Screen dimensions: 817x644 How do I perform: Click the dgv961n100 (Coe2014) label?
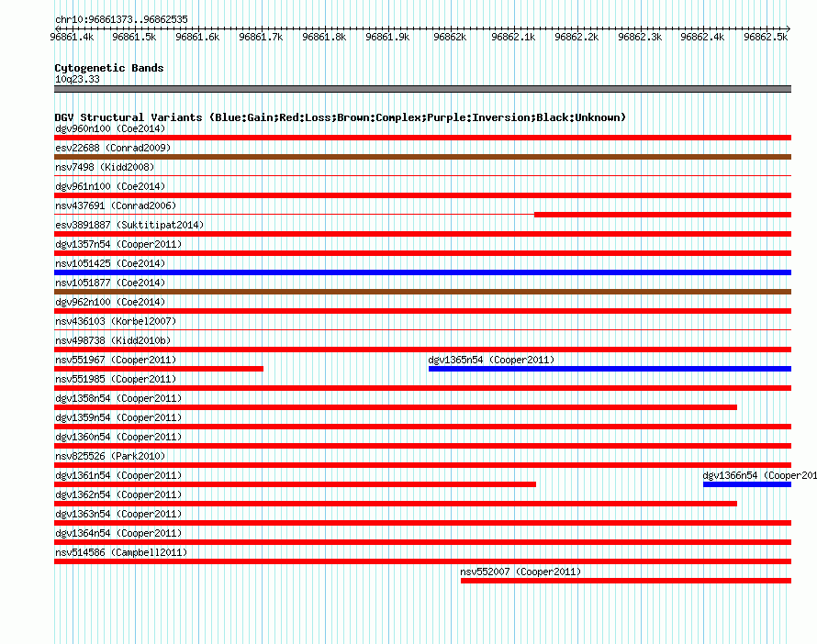click(110, 186)
